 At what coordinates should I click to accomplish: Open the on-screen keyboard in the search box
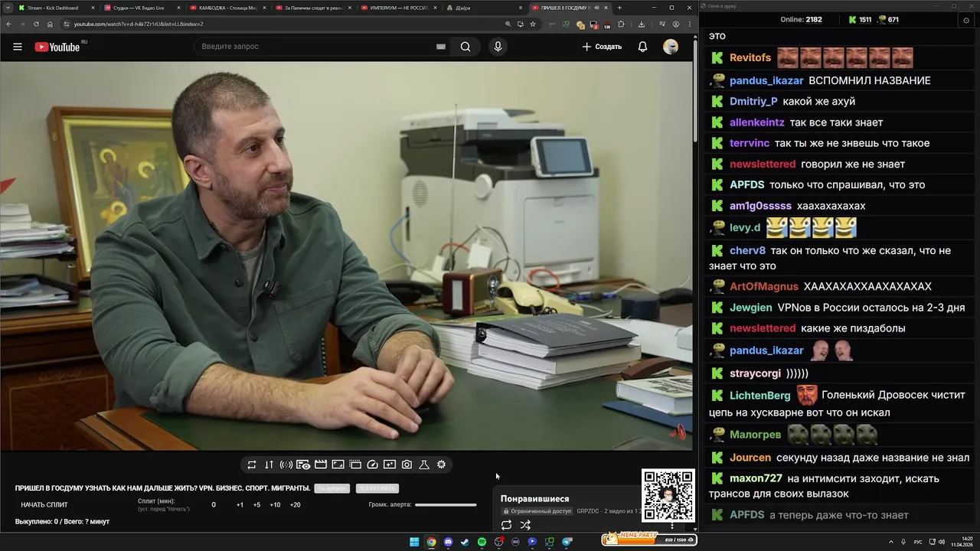point(441,47)
